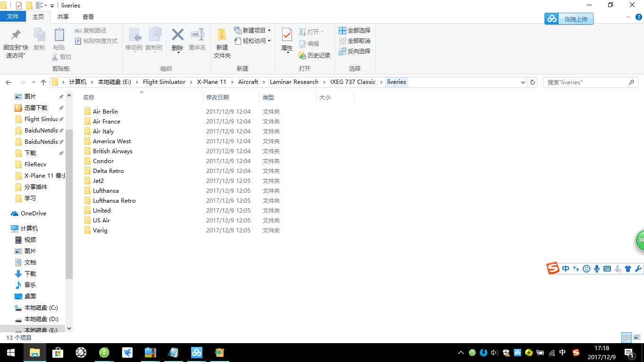Open the New item dropdown
This screenshot has width=644, height=362.
point(252,30)
